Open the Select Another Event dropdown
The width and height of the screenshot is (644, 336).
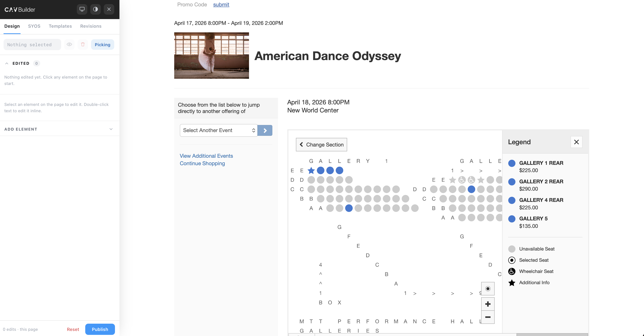219,130
